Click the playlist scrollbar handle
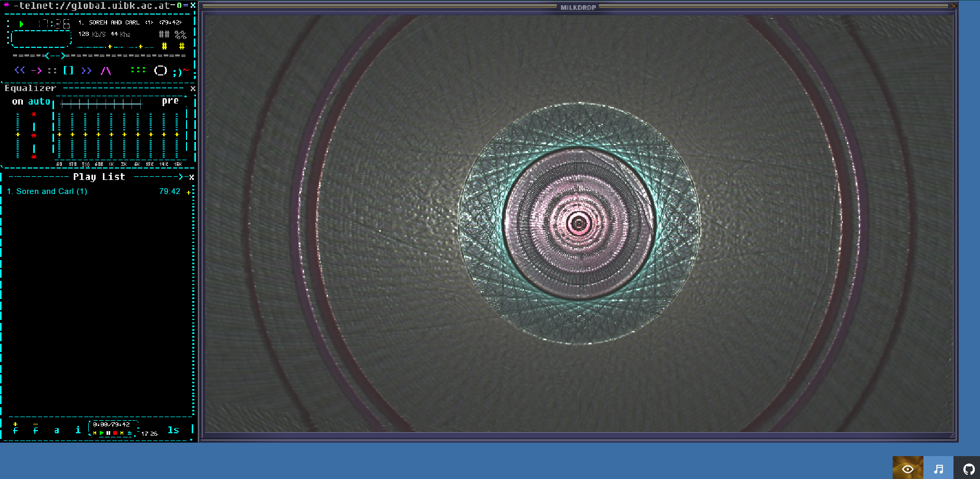 click(189, 192)
